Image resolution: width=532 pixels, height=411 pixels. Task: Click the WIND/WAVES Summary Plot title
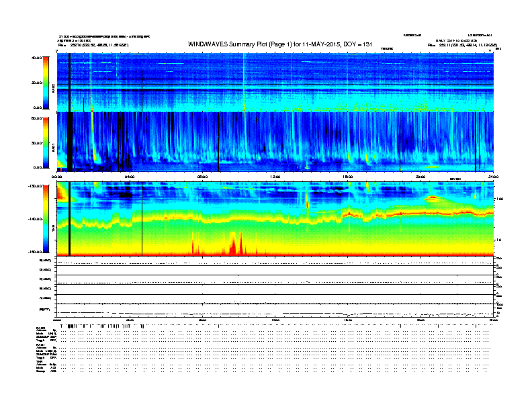[x=280, y=44]
